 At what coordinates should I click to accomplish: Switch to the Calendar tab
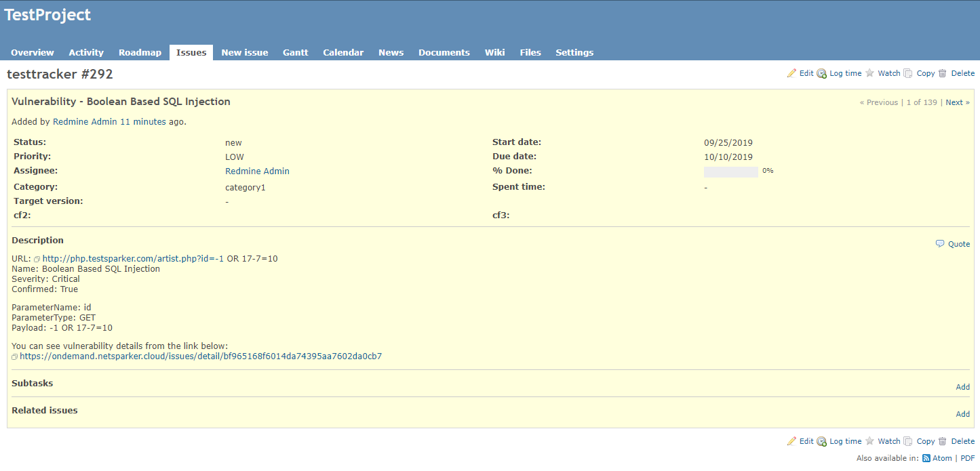343,52
